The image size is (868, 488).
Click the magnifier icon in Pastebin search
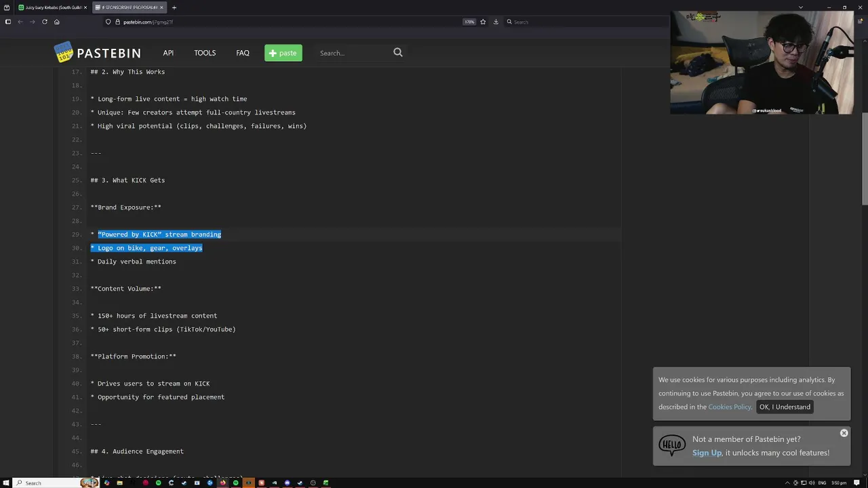[x=398, y=52]
